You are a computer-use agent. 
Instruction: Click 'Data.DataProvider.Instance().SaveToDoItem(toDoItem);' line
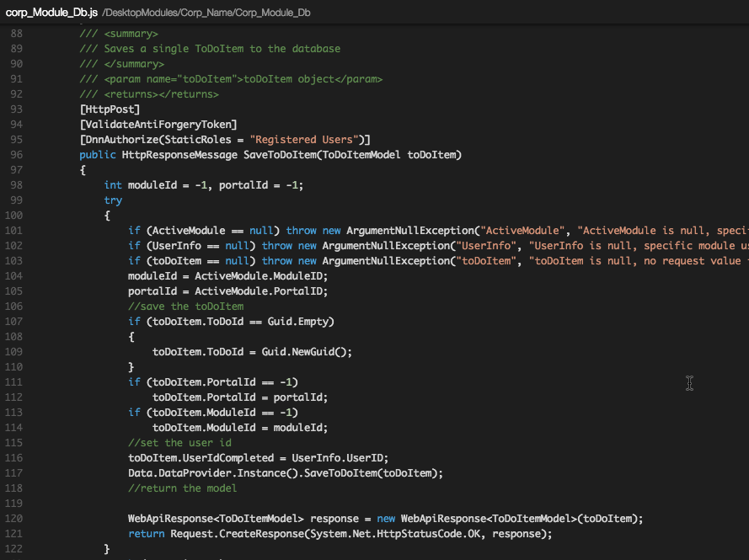286,473
